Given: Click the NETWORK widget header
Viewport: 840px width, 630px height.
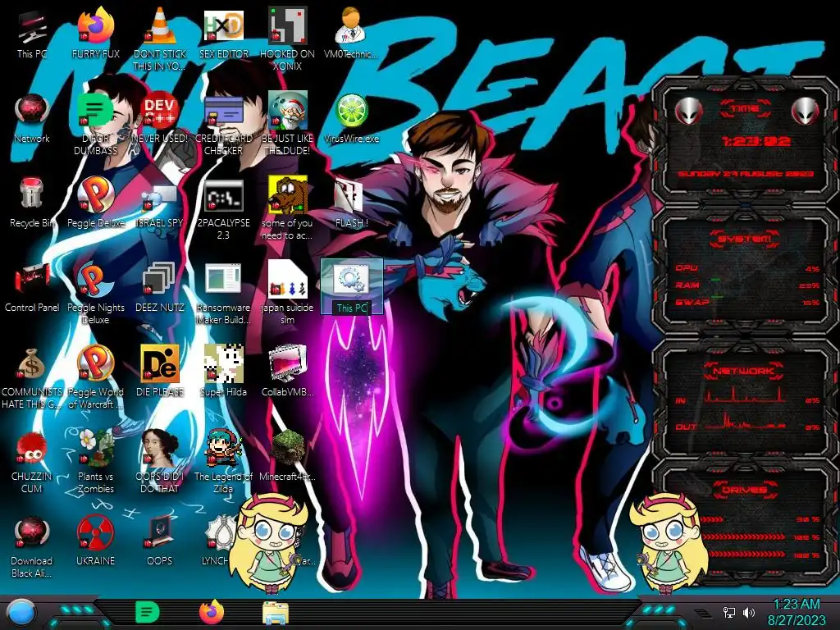Looking at the screenshot, I should coord(745,370).
